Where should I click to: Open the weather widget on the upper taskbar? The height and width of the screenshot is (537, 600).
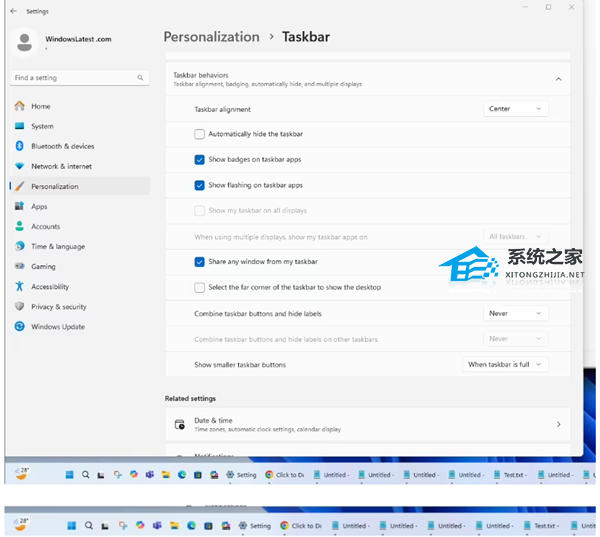22,473
